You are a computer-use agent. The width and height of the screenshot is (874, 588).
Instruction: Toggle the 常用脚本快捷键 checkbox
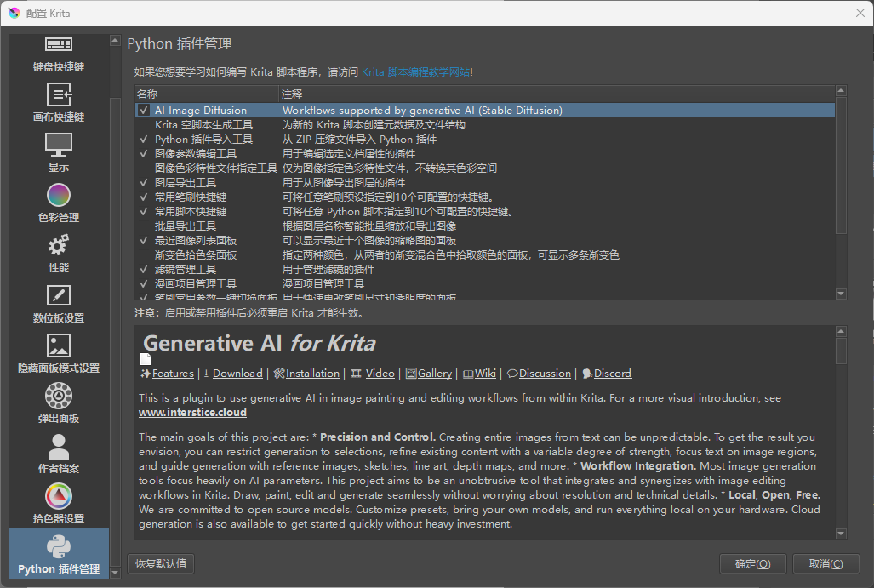point(144,212)
